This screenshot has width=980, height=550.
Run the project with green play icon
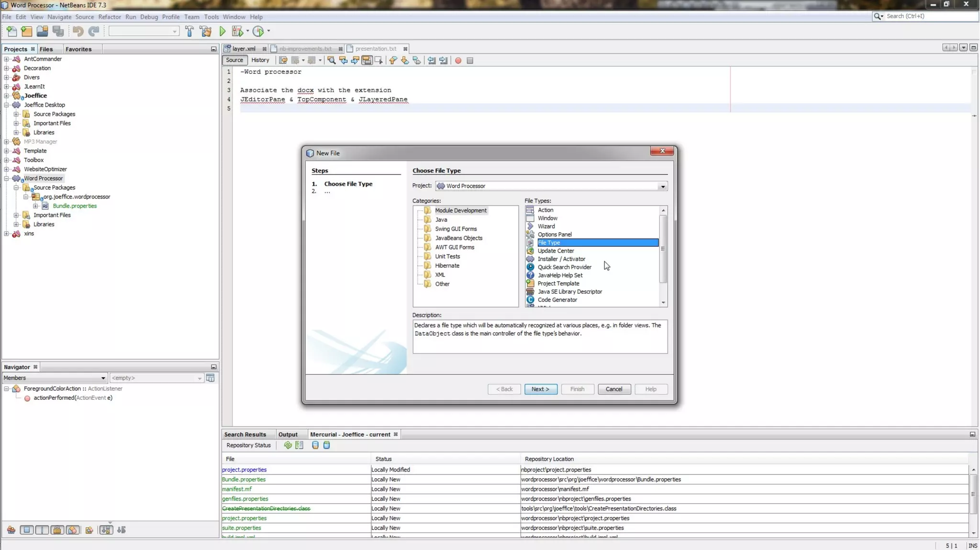point(223,32)
